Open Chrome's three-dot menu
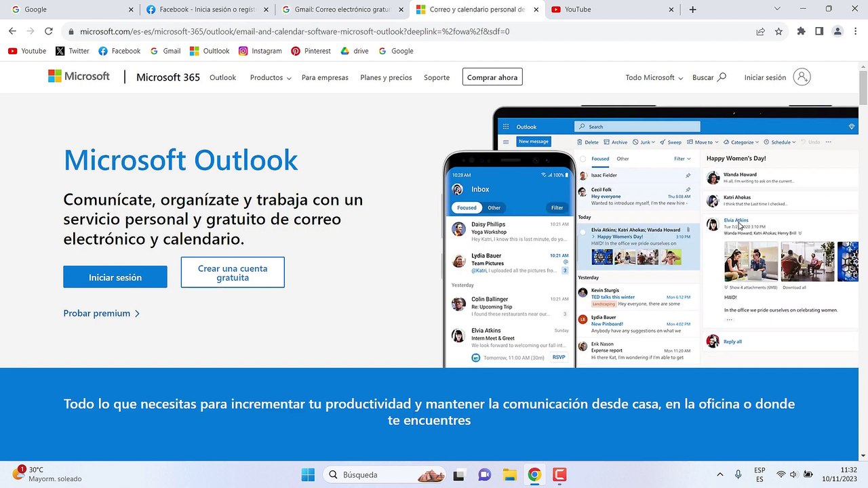Image resolution: width=868 pixels, height=488 pixels. 855,31
